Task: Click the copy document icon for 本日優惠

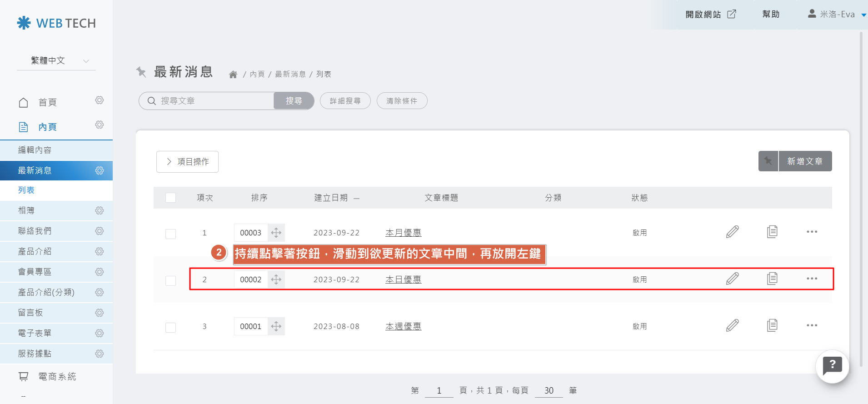Action: click(x=772, y=279)
